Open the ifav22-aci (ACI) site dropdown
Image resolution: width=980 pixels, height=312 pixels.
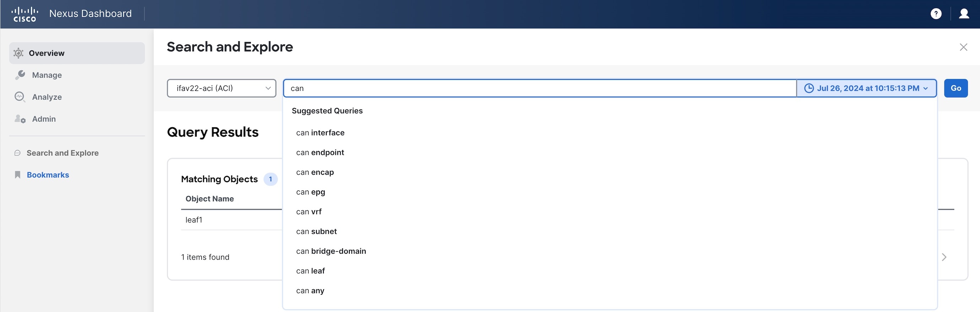point(222,88)
